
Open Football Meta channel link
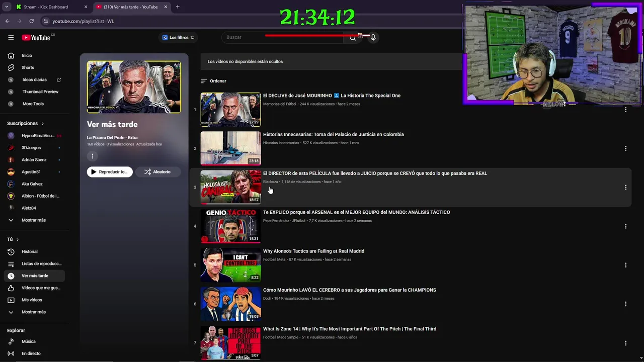click(x=274, y=259)
